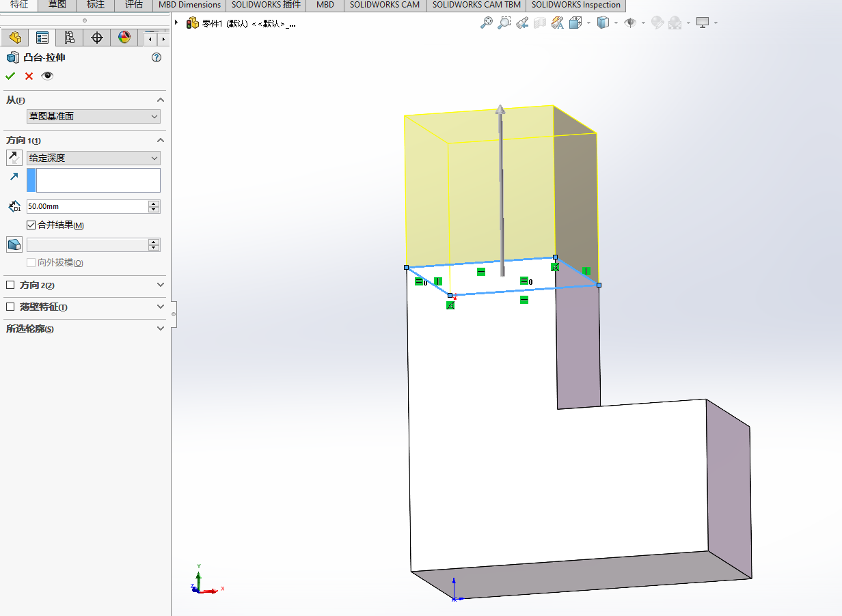This screenshot has height=616, width=842.
Task: Increase depth with spinner up arrow
Action: 154,203
